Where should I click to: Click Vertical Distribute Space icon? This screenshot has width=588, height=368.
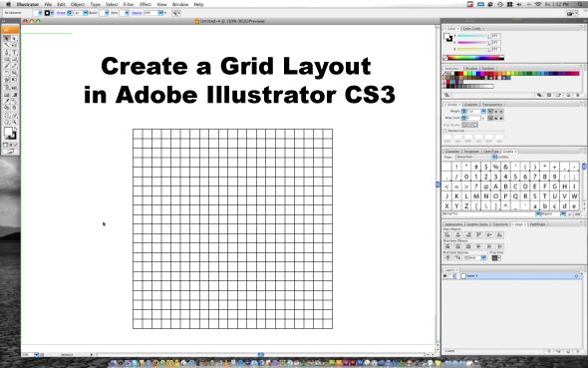click(x=447, y=257)
